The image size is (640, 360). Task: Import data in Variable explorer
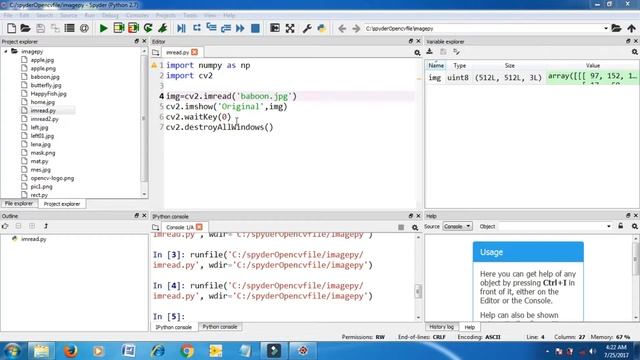point(429,51)
